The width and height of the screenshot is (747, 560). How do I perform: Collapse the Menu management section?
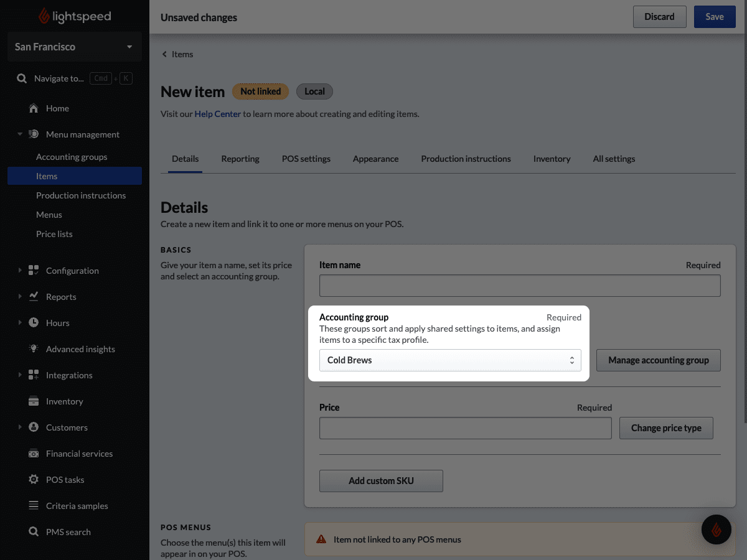(x=20, y=134)
